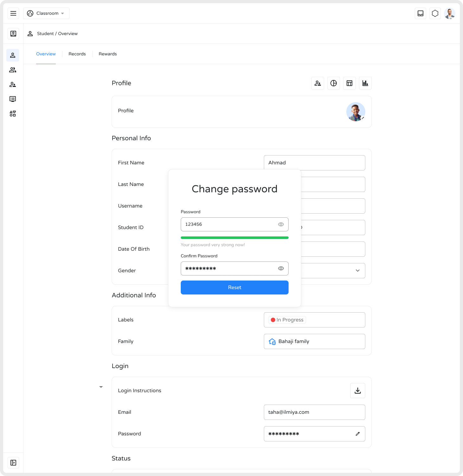
Task: Reveal the Confirm Password field text
Action: 281,268
